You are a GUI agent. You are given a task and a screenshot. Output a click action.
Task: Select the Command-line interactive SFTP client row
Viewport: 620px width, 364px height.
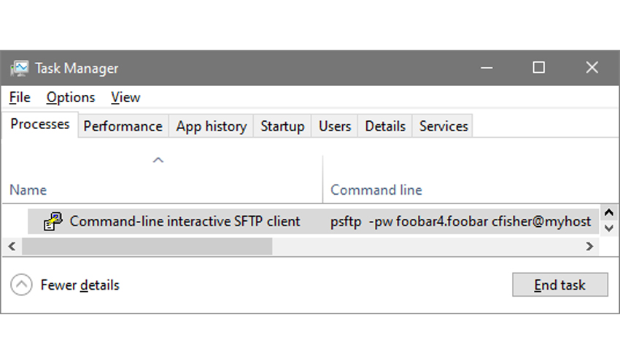pos(313,221)
